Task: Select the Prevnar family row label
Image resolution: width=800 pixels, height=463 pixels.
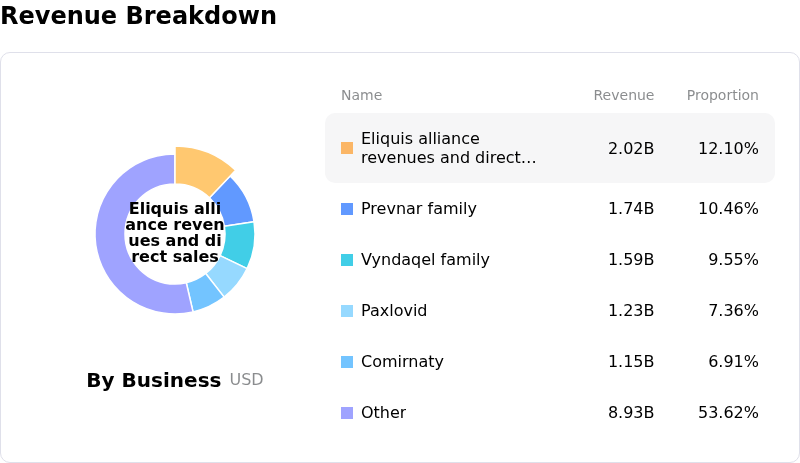Action: tap(418, 209)
